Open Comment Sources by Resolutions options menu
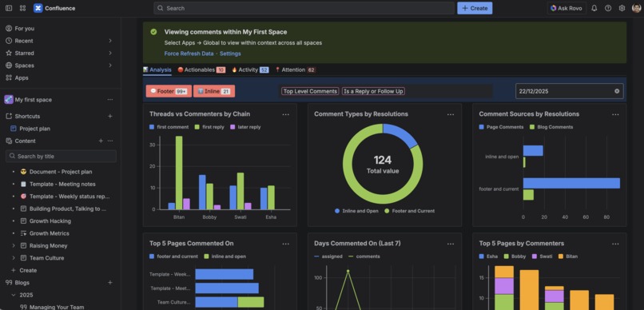 [615, 114]
